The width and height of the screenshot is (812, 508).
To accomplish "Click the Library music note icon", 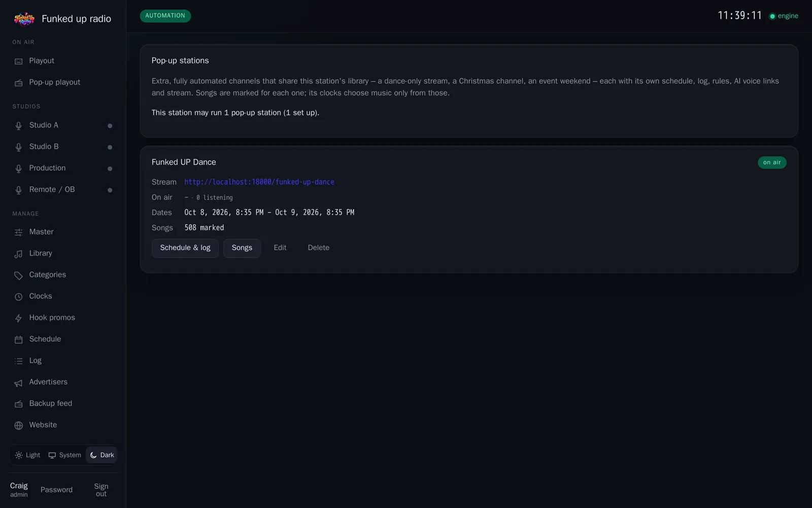I will (x=18, y=253).
